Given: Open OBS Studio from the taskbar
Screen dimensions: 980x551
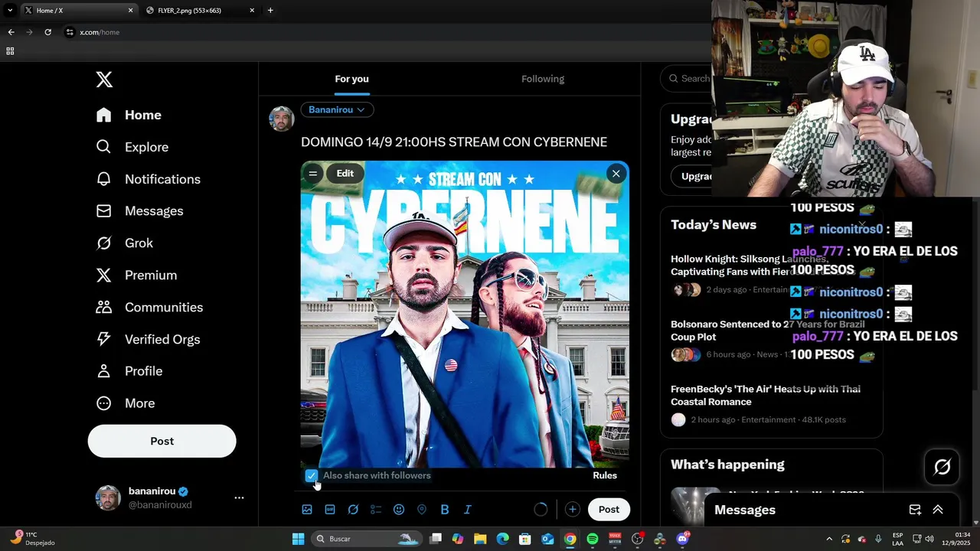Looking at the screenshot, I should tap(637, 539).
